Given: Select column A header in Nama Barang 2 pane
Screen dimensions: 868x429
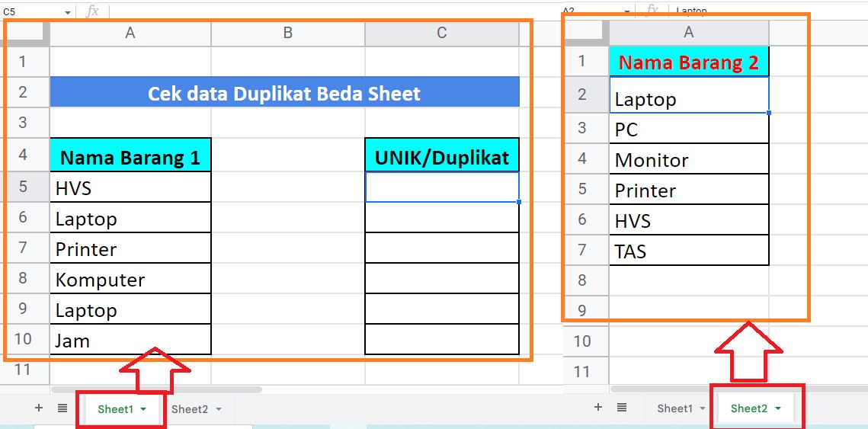Looking at the screenshot, I should (689, 33).
